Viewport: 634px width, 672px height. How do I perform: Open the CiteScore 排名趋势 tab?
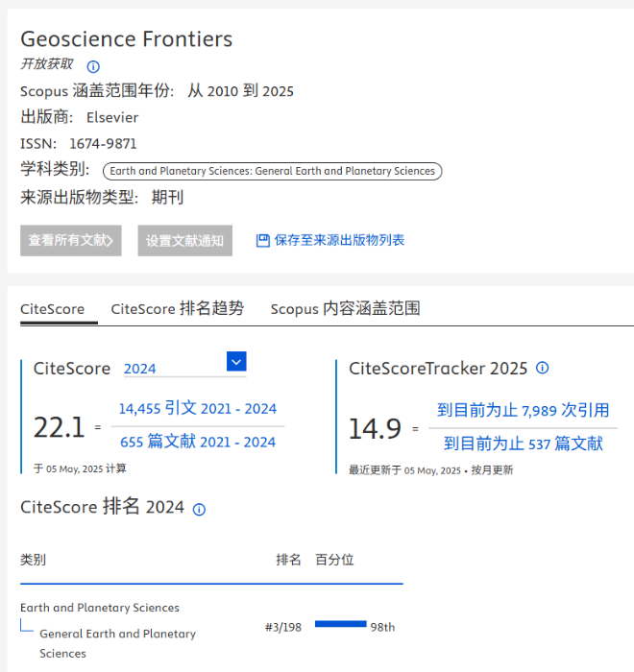tap(177, 308)
